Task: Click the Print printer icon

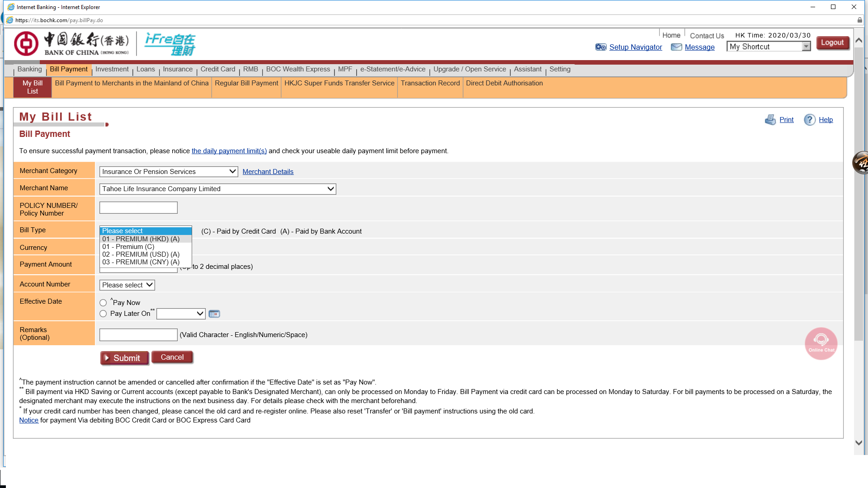Action: (x=770, y=120)
